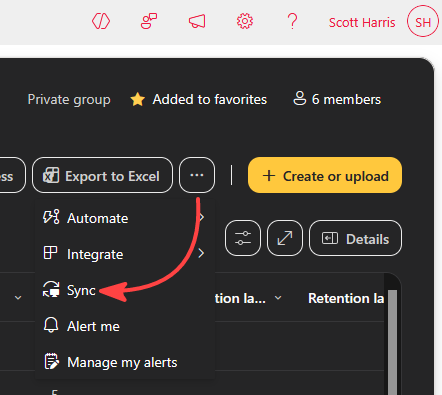Open the Details pane button
442x395 pixels.
click(x=355, y=238)
